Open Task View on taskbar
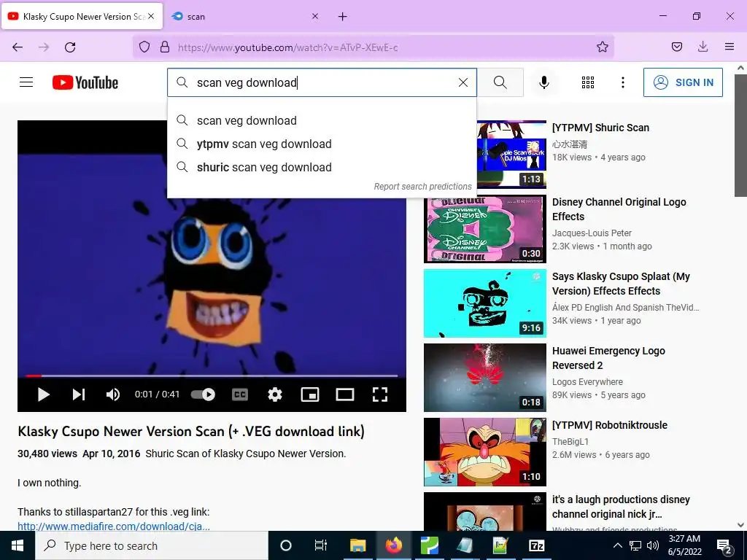Screen dimensions: 747x560 click(321, 545)
